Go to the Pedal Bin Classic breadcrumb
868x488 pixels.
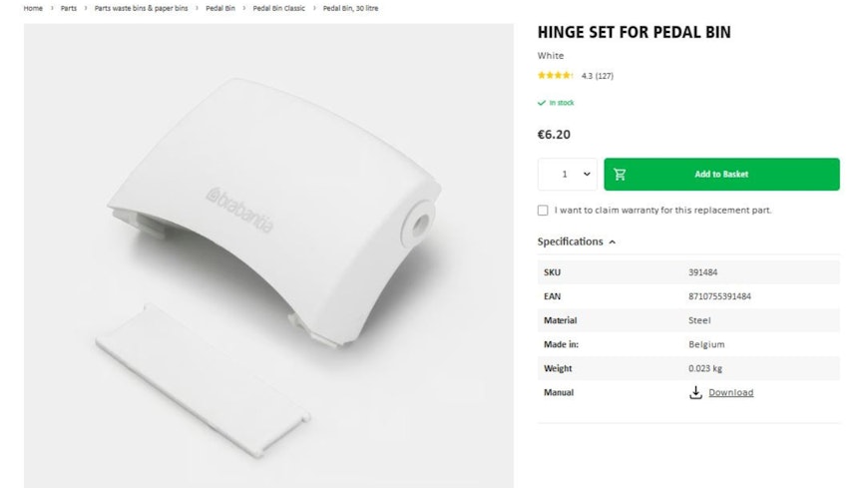point(278,8)
